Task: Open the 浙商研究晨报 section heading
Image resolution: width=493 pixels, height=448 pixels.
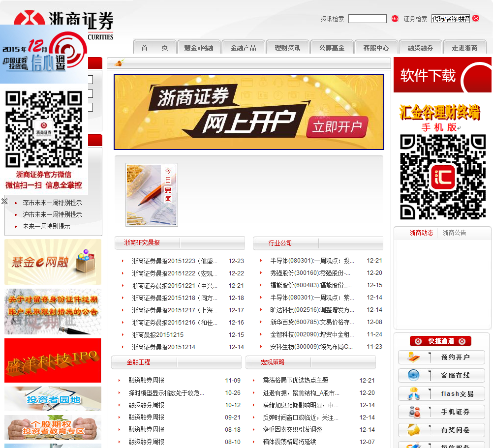Action: click(x=142, y=242)
